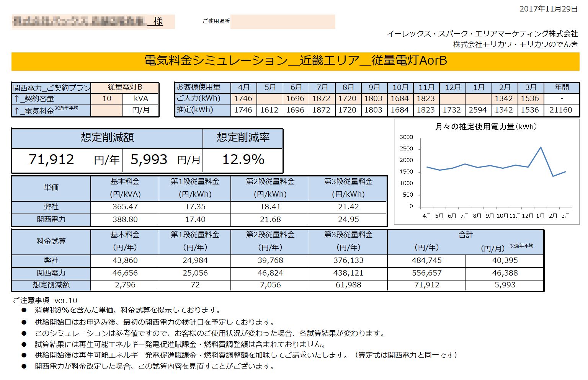588x380 pixels.
Task: Select the monthly savings 5,993 円/月 cell
Action: point(163,160)
